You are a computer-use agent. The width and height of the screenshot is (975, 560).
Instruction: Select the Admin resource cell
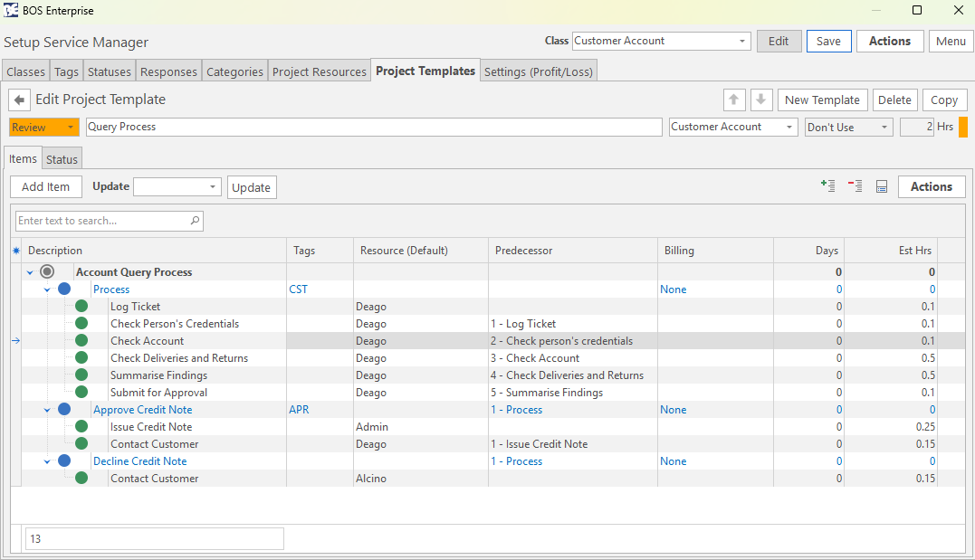pyautogui.click(x=421, y=427)
